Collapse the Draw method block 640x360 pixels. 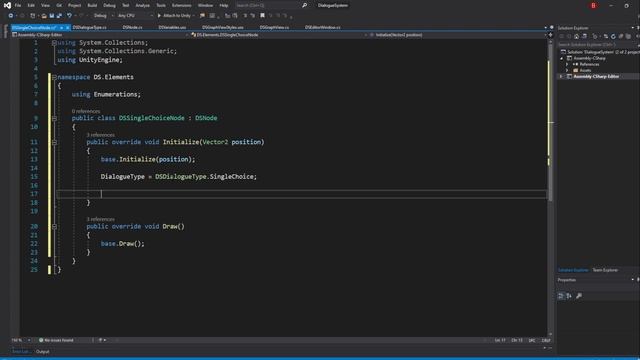[x=54, y=227]
